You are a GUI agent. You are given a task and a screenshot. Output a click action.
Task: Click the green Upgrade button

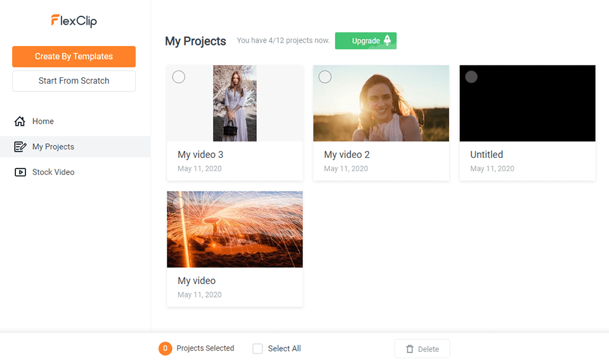click(365, 41)
